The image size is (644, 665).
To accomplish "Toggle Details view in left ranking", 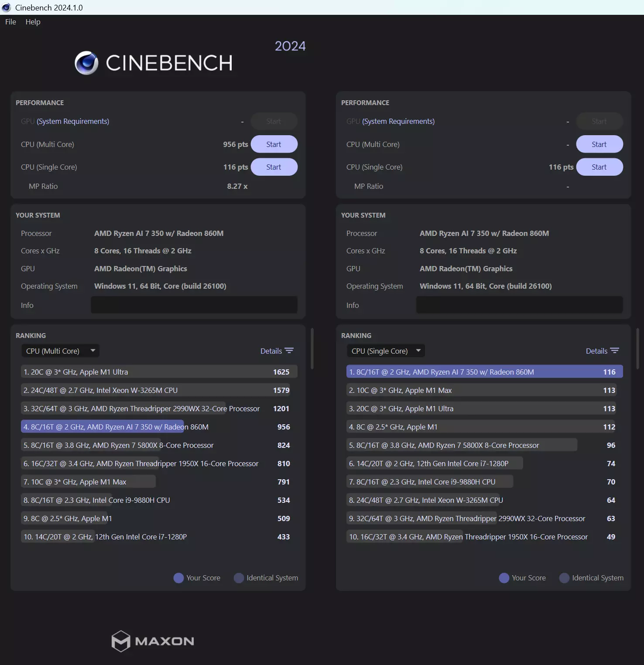I will pyautogui.click(x=277, y=351).
